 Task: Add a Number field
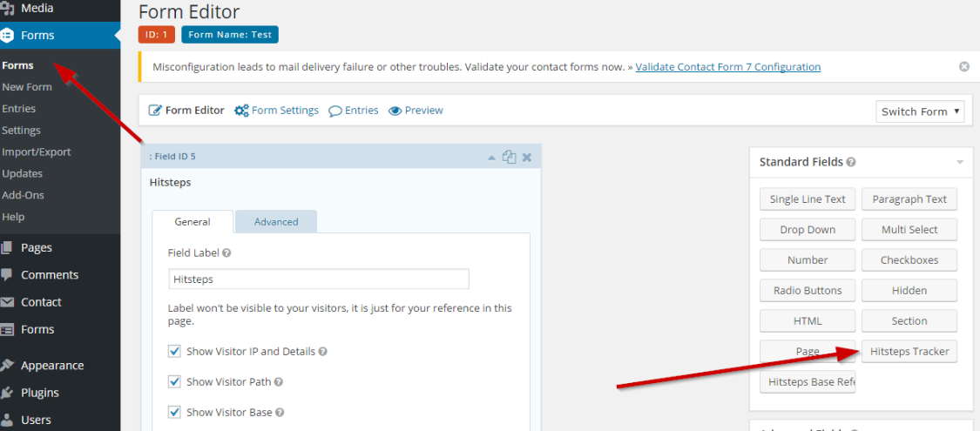[808, 259]
